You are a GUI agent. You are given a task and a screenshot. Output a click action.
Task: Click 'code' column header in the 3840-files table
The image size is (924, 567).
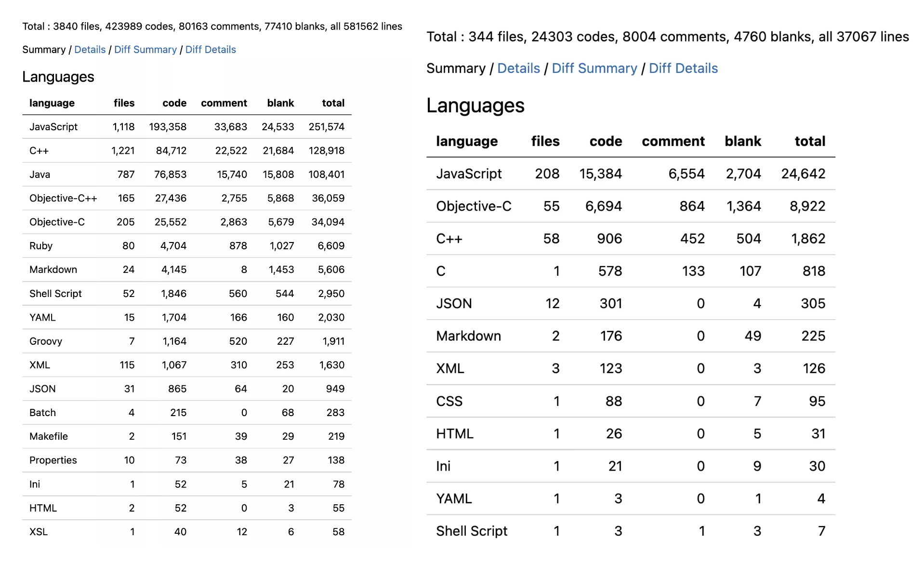tap(174, 103)
